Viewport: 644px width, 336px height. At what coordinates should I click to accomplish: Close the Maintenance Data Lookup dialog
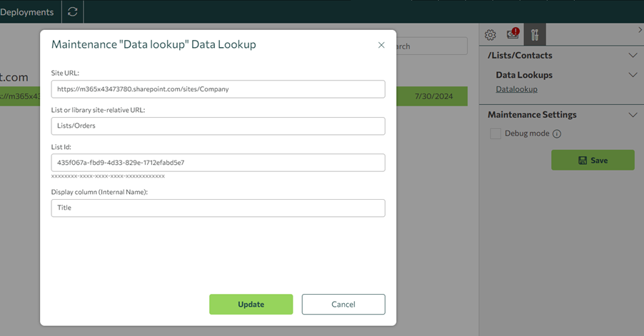(x=381, y=45)
